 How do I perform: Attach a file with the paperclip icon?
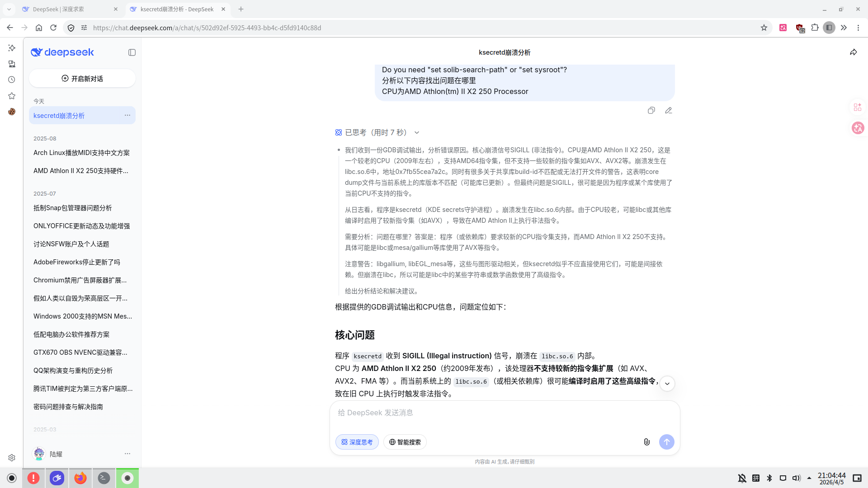[x=646, y=442]
